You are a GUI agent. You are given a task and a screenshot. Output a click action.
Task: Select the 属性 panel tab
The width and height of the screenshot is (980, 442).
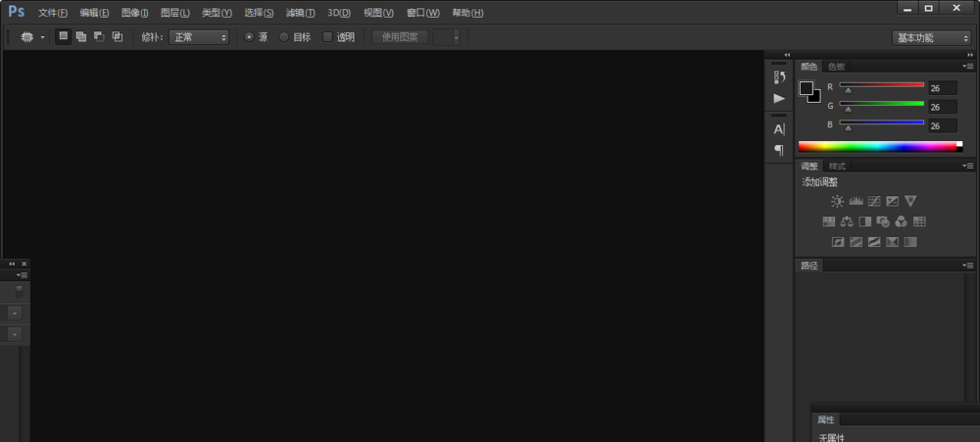coord(825,419)
